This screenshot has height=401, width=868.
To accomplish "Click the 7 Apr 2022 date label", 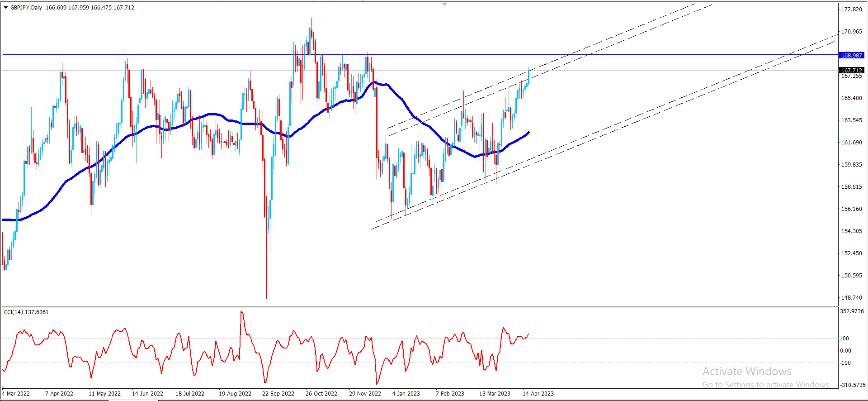I will pyautogui.click(x=59, y=393).
